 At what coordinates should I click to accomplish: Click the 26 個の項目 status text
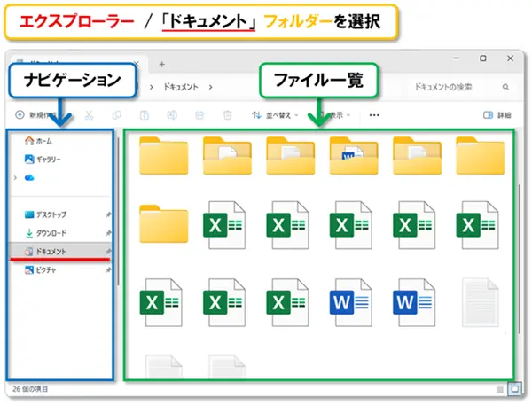[30, 389]
